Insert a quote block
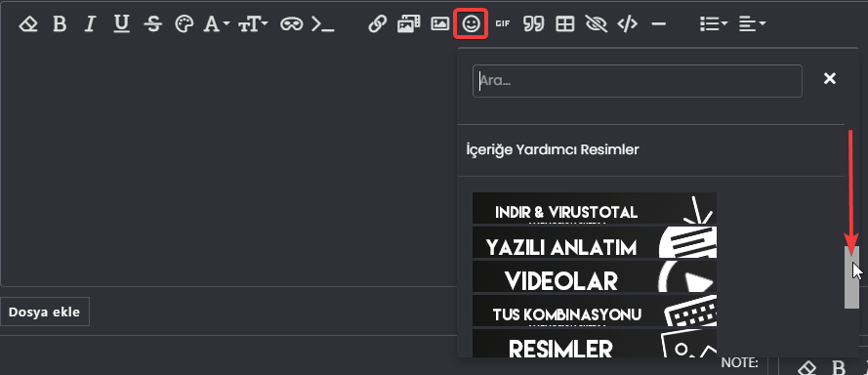The height and width of the screenshot is (375, 868). pos(534,23)
